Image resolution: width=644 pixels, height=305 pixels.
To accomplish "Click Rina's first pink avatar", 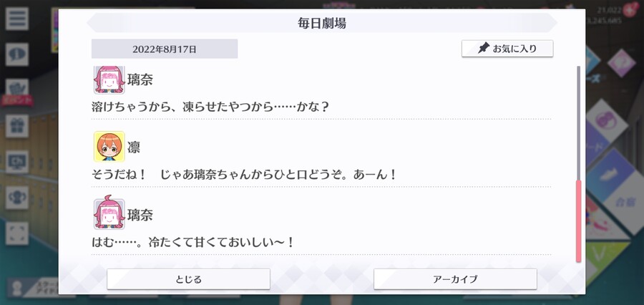I will 109,79.
